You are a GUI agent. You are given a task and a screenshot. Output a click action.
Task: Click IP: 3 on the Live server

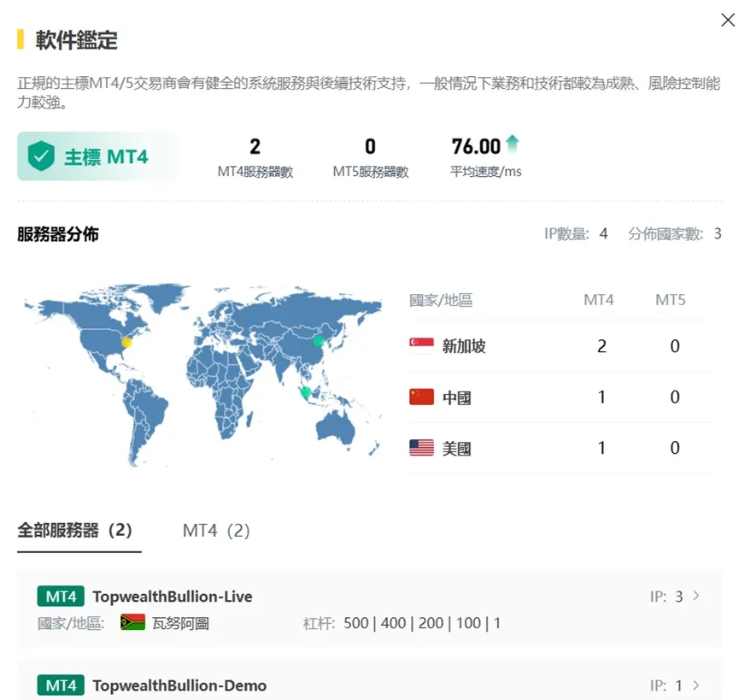pos(666,597)
